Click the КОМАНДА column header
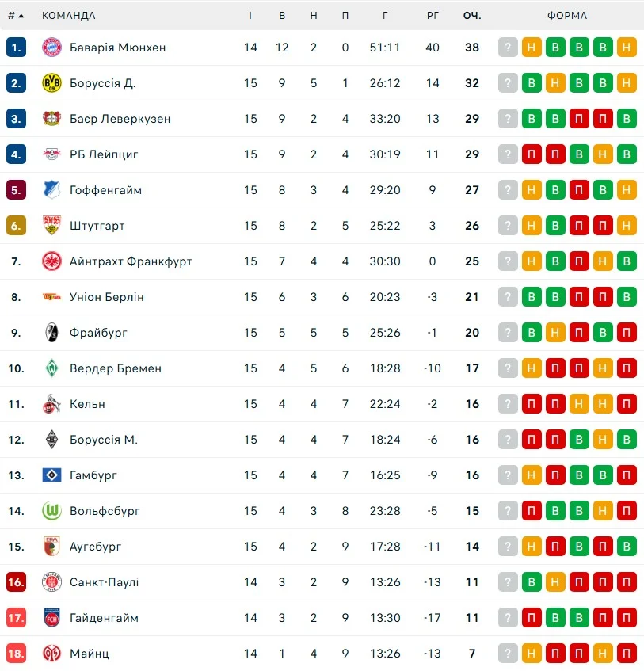 pyautogui.click(x=68, y=16)
